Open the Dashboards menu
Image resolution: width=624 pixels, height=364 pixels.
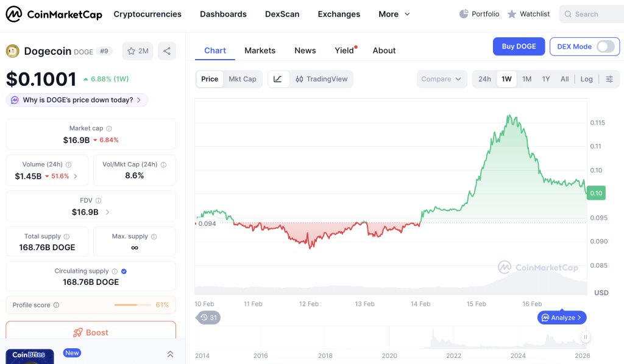[x=223, y=14]
